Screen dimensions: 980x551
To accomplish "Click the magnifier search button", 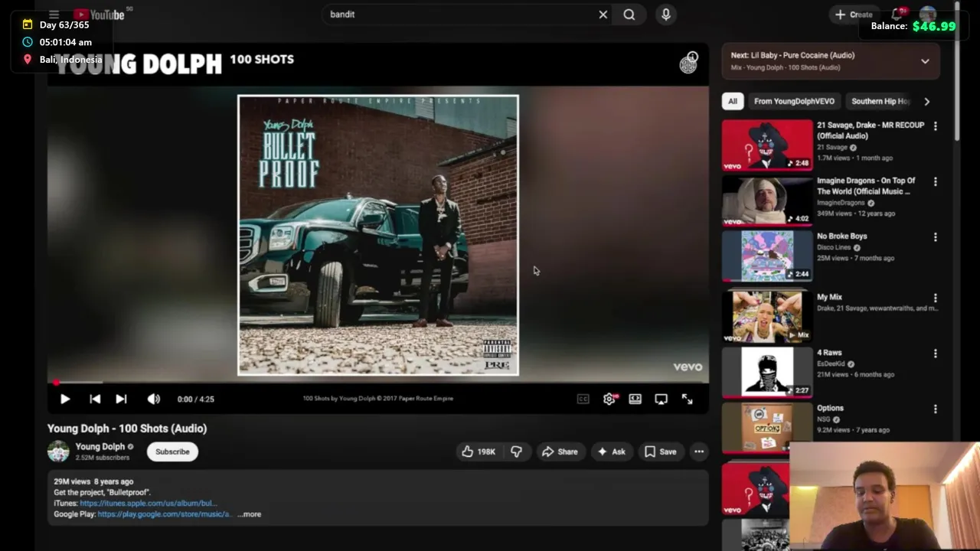I will click(629, 15).
